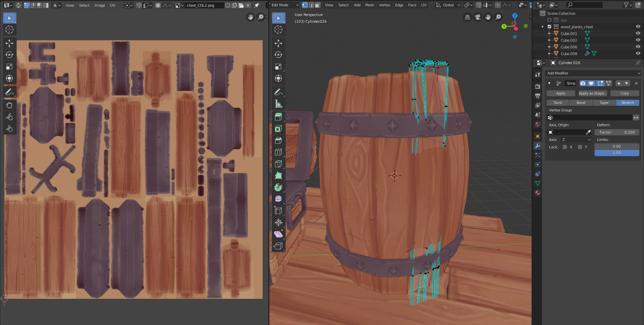Collapse the wood_planks_chest collection

pos(543,27)
